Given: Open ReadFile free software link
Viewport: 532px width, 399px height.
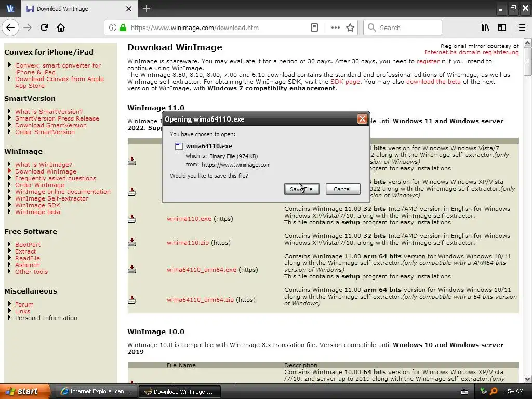Looking at the screenshot, I should pos(27,258).
